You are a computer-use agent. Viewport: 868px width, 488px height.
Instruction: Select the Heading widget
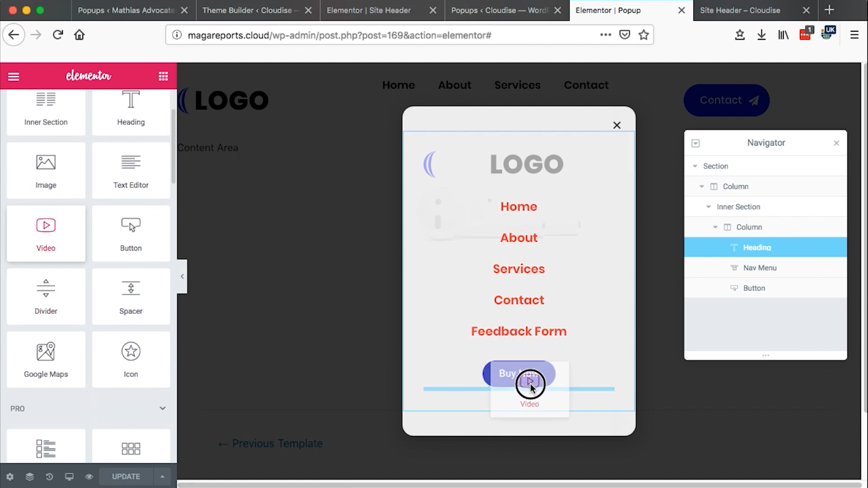click(x=131, y=112)
